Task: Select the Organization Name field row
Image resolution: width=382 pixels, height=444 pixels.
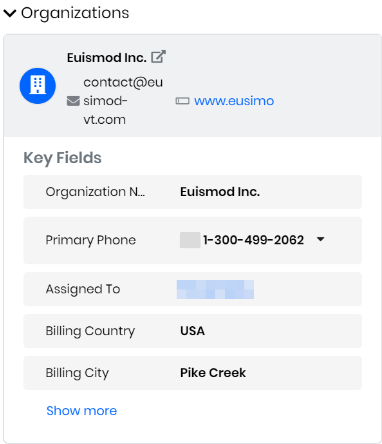Action: (193, 192)
